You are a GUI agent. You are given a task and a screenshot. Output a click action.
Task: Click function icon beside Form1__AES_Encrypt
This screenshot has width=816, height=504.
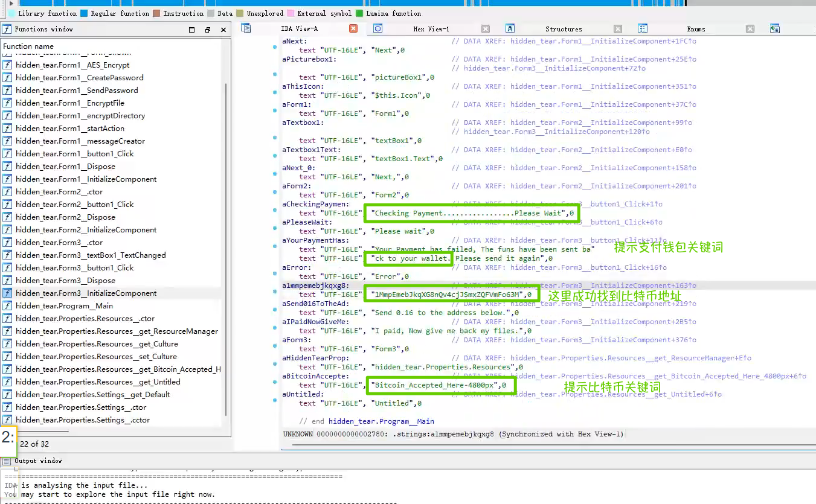(8, 65)
